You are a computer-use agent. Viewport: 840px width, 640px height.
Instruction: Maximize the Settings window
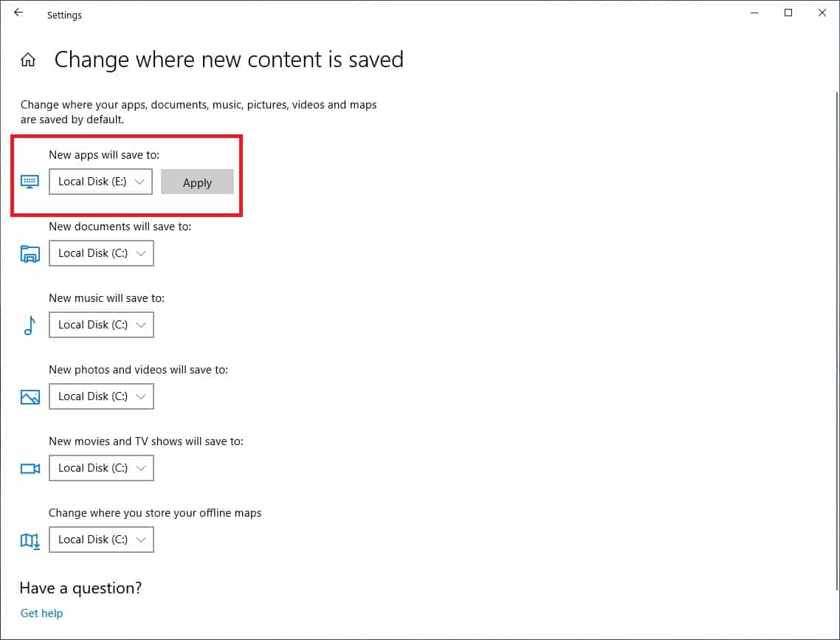(788, 13)
